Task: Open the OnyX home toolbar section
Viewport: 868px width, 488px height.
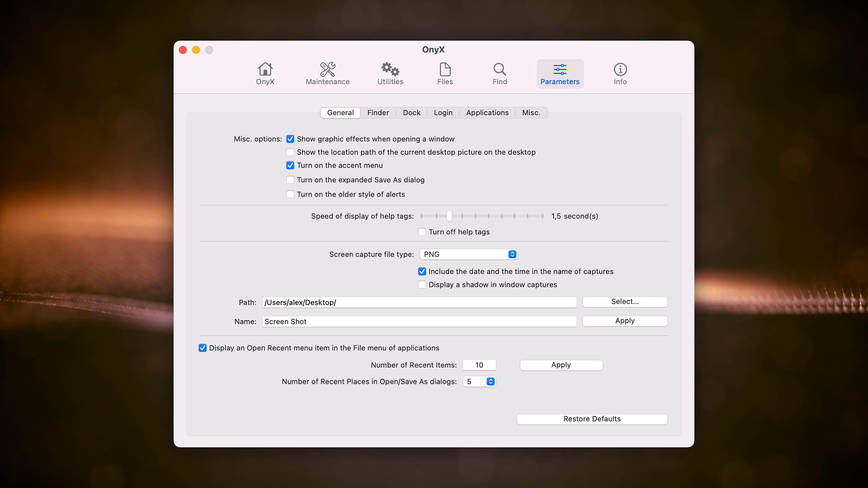Action: (x=265, y=74)
